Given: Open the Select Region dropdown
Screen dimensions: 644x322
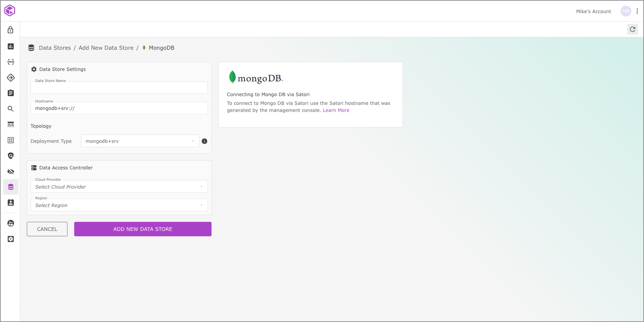Looking at the screenshot, I should click(119, 205).
